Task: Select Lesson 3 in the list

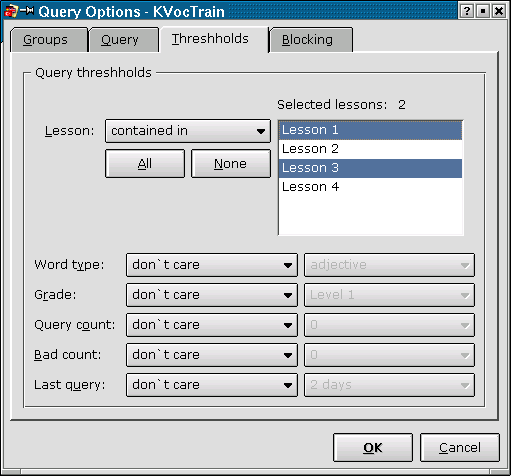Action: point(370,168)
